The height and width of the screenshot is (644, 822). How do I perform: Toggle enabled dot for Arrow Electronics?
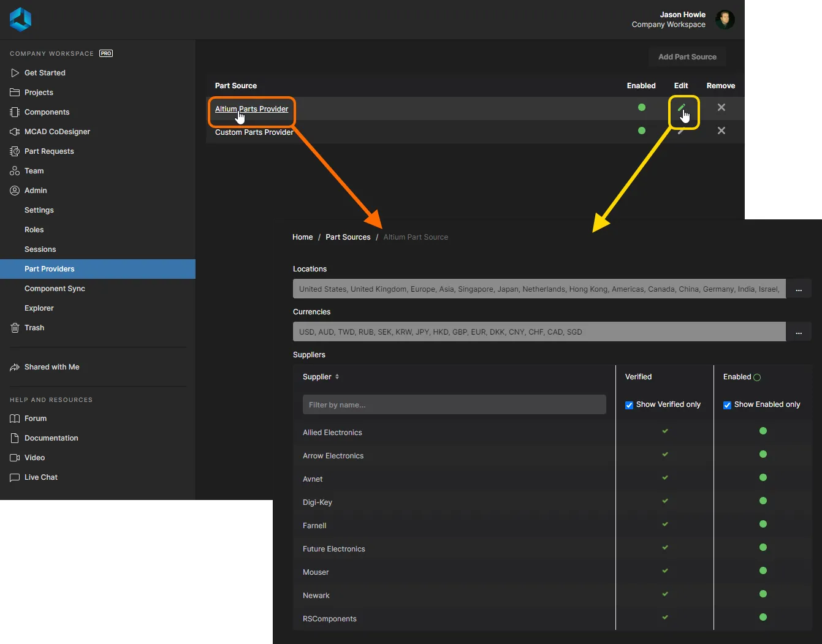763,454
